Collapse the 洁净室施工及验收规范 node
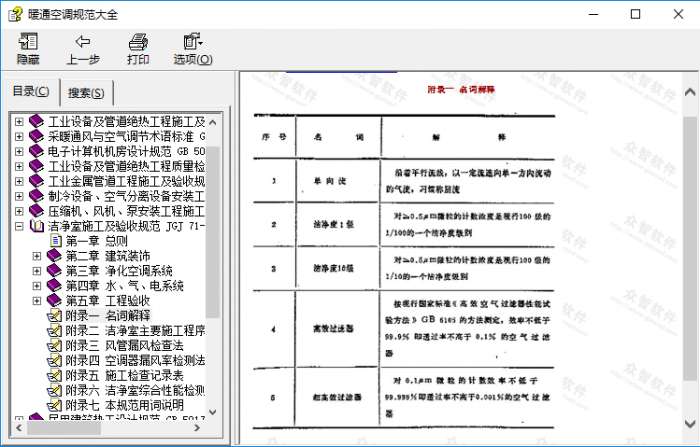Screen dimensions: 700x447 pos(19,226)
